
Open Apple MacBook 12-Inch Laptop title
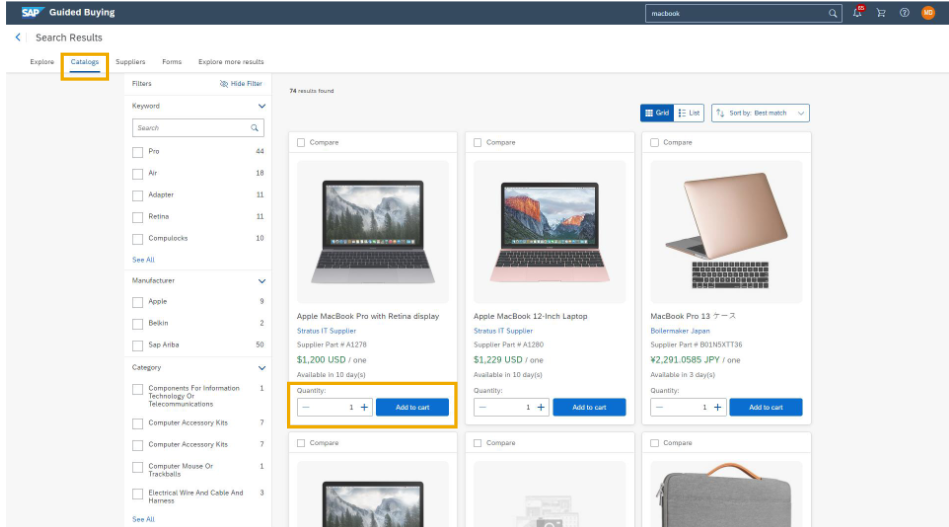(530, 316)
